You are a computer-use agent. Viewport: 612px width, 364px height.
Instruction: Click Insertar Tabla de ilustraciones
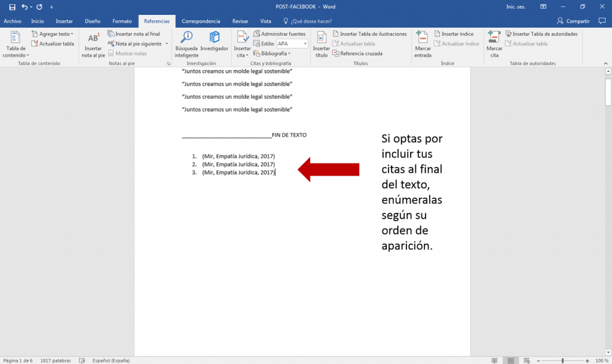369,34
